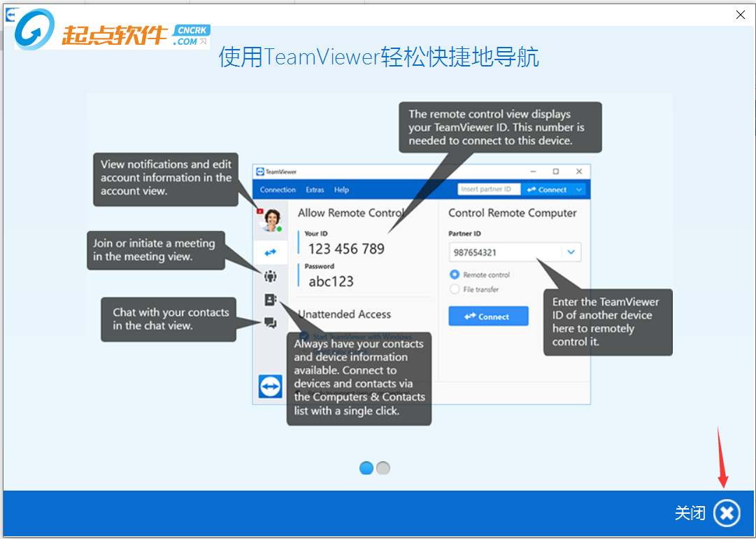This screenshot has height=539, width=756.
Task: Click the TeamViewer logo at the sidebar bottom
Action: 271,386
